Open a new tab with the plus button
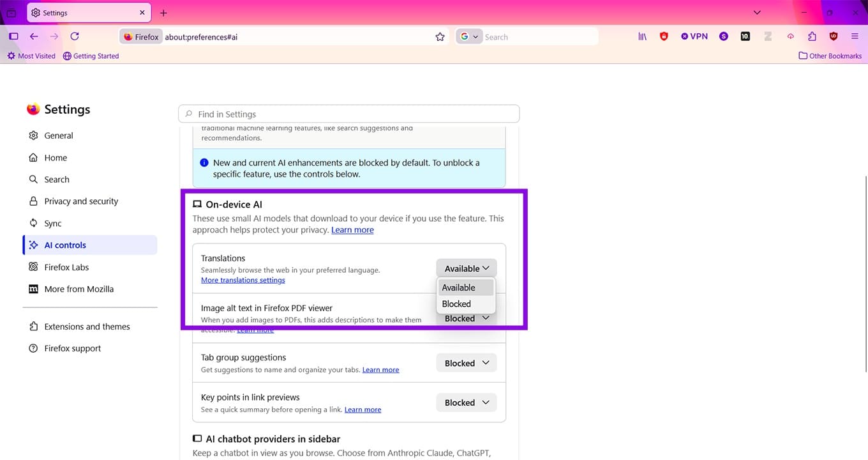Image resolution: width=868 pixels, height=460 pixels. coord(163,13)
